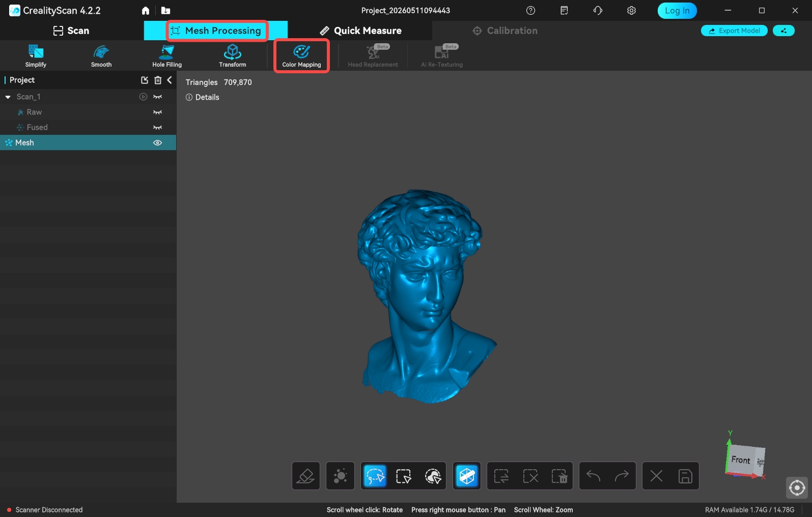This screenshot has width=812, height=517.
Task: Open settings with the gear icon
Action: (631, 11)
